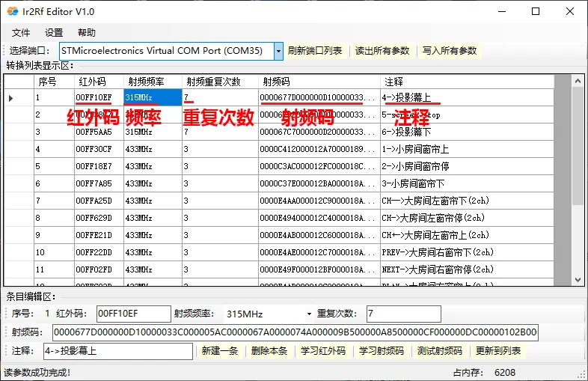Click the long 射频码 input field
The height and width of the screenshot is (381, 588).
[x=295, y=332]
